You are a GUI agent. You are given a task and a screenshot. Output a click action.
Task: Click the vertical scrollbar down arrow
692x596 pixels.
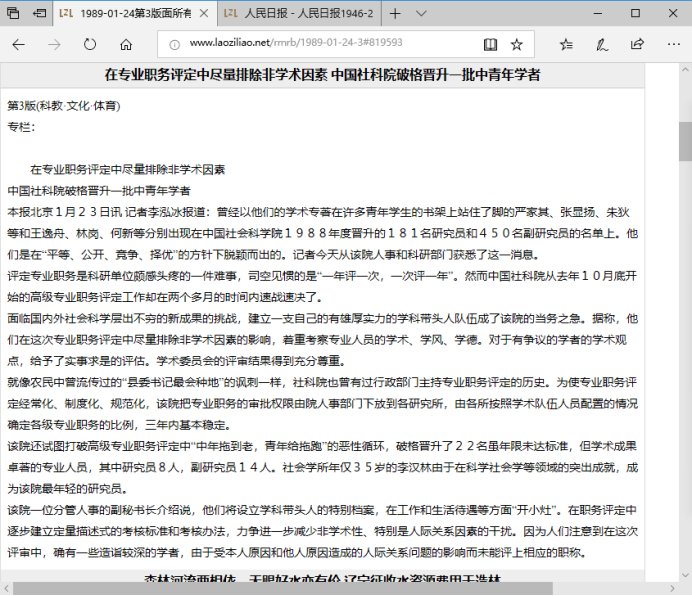click(685, 575)
